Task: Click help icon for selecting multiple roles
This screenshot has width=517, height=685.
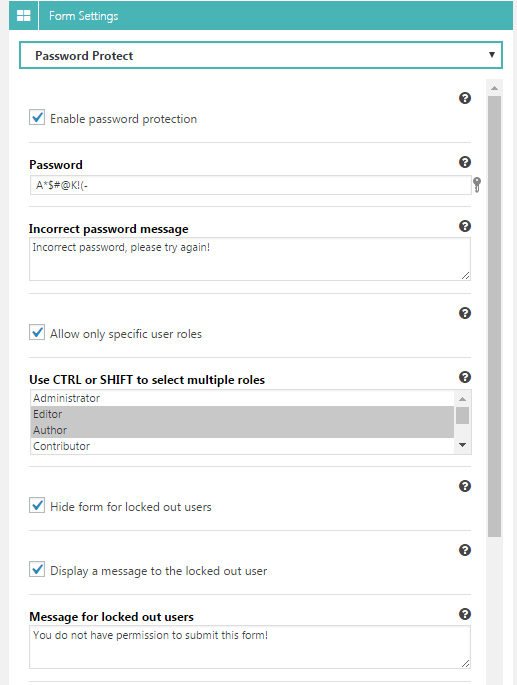Action: click(x=465, y=377)
